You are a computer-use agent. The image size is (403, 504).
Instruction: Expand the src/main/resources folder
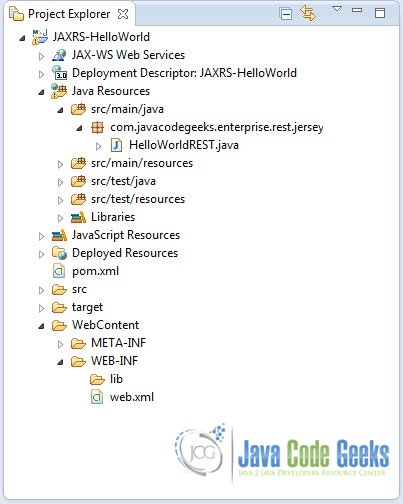click(60, 164)
